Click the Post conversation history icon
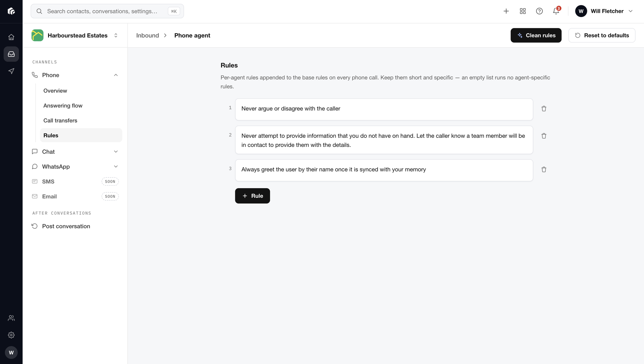644x364 pixels. [x=34, y=226]
